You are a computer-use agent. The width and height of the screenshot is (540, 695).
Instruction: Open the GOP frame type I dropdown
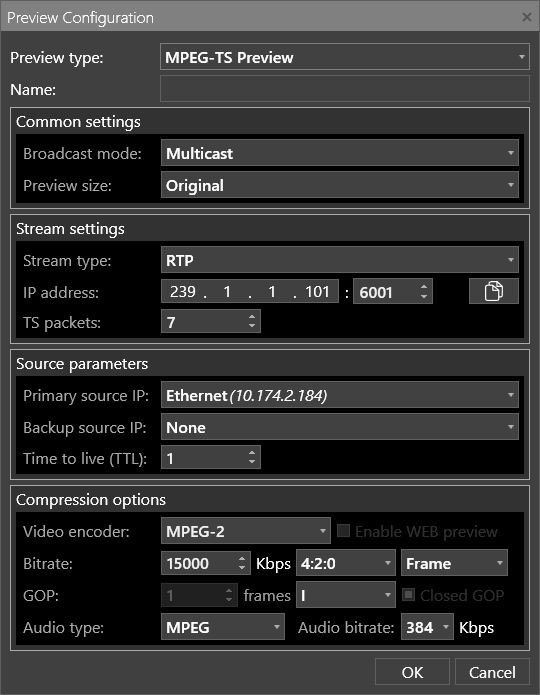point(346,595)
